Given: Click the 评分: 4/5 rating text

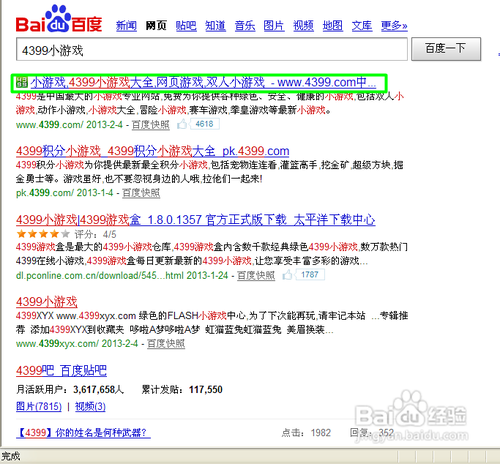Looking at the screenshot, I should pyautogui.click(x=95, y=234).
